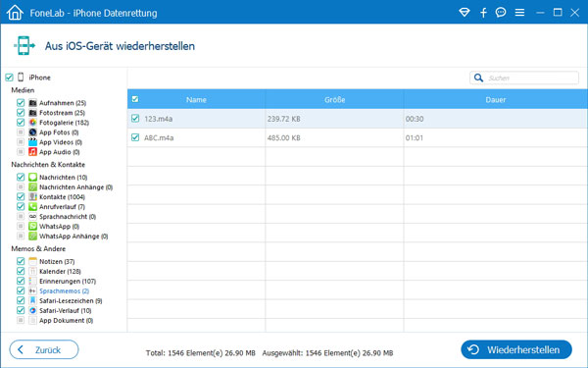Click the Sprachmemos waveform icon
This screenshot has width=588, height=368.
(32, 290)
